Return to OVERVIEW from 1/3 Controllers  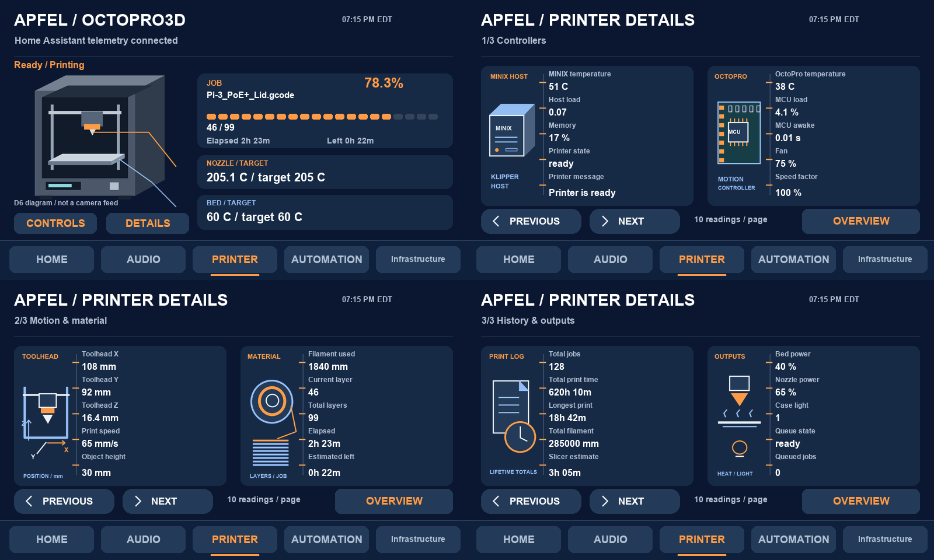pos(861,221)
